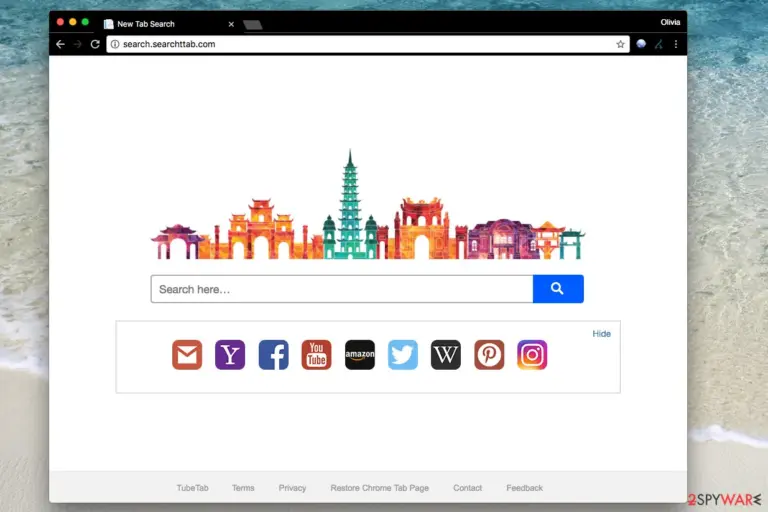Open the Mail shortcut icon
The width and height of the screenshot is (768, 512).
pyautogui.click(x=187, y=355)
